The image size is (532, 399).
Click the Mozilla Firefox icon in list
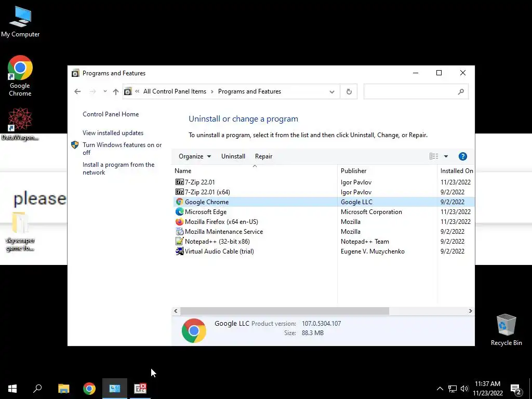[x=179, y=221]
